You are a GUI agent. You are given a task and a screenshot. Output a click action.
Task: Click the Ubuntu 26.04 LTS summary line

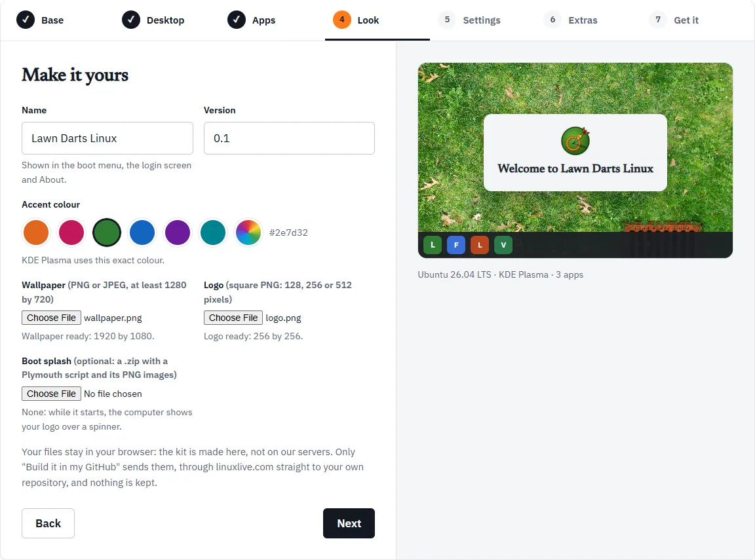click(500, 274)
